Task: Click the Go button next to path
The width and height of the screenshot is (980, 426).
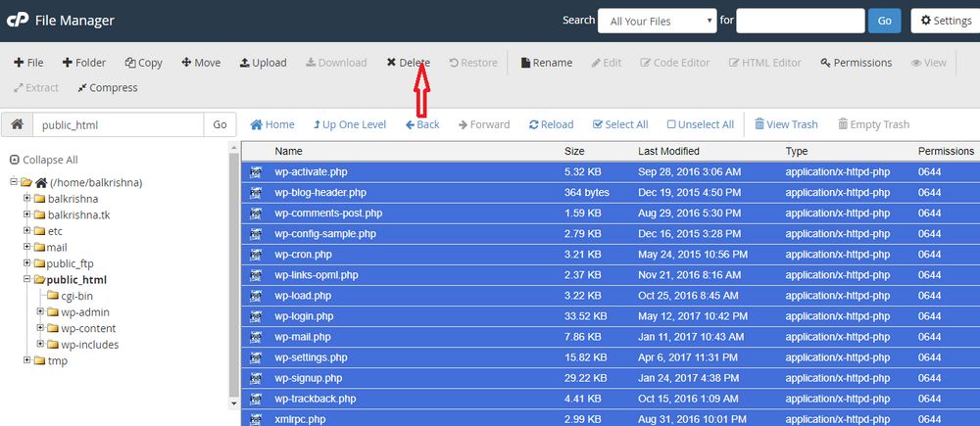Action: point(220,124)
